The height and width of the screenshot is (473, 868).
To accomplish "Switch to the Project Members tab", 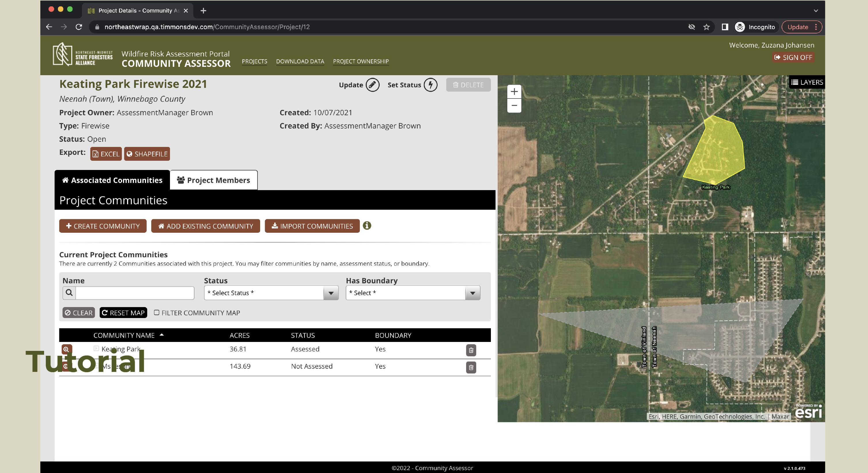I will [214, 180].
